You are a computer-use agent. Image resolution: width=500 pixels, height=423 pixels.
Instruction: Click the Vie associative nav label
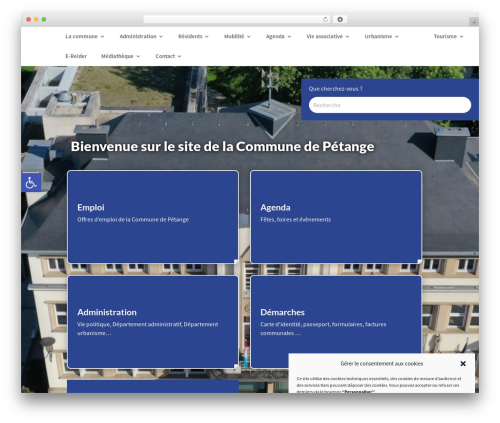[324, 36]
